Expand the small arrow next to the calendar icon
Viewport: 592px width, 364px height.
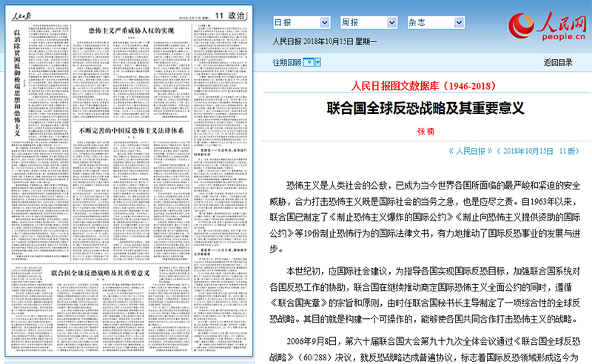point(317,63)
